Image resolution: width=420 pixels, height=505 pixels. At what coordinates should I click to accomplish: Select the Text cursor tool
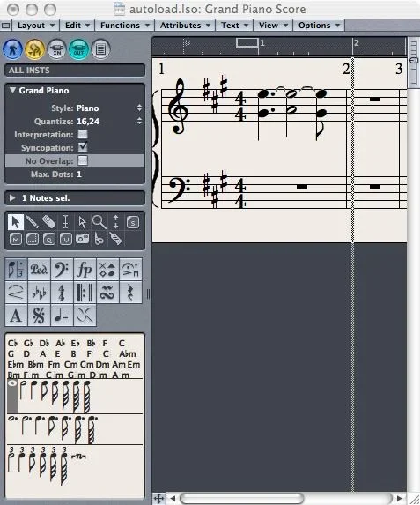point(66,222)
